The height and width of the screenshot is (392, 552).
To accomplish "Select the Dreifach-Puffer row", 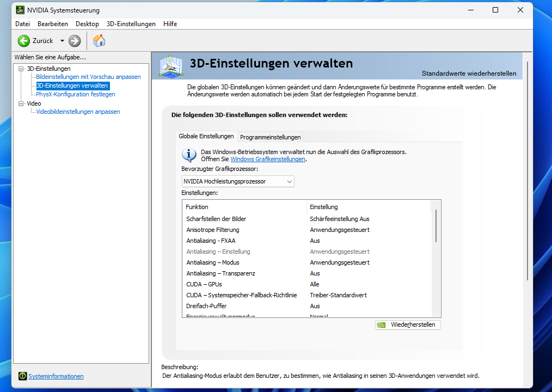I will [306, 307].
